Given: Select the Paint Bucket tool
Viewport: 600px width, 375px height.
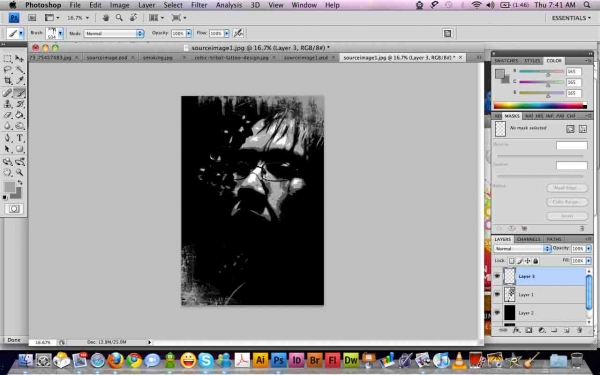Looking at the screenshot, I should click(x=20, y=115).
